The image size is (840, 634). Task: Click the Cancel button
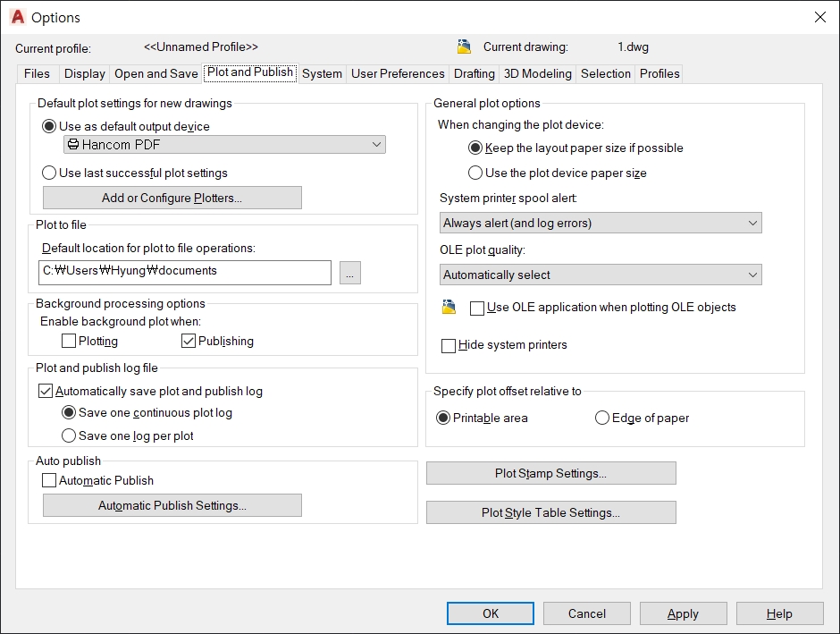click(x=586, y=613)
